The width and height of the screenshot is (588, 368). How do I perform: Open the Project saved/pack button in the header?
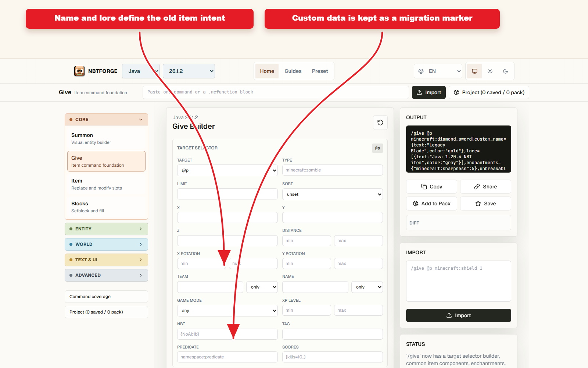coord(489,92)
